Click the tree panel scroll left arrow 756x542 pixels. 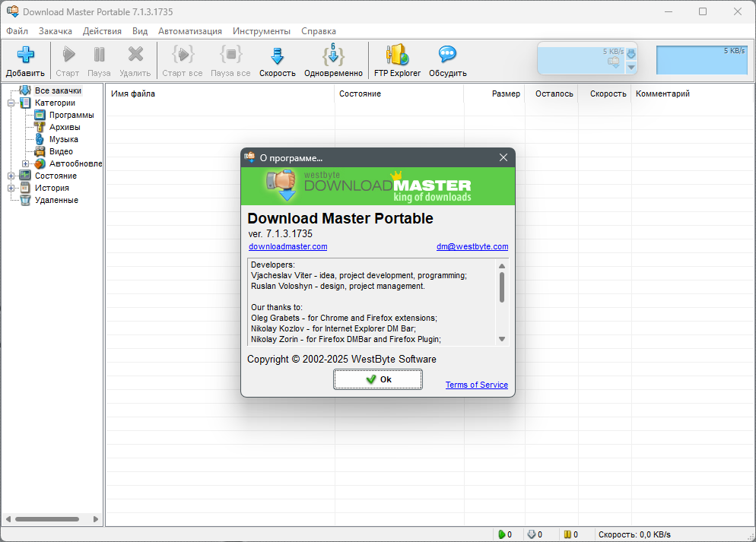click(8, 519)
